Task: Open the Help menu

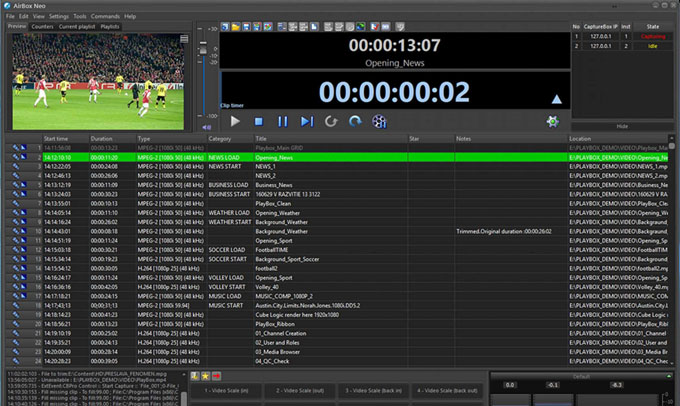Action: coord(130,16)
